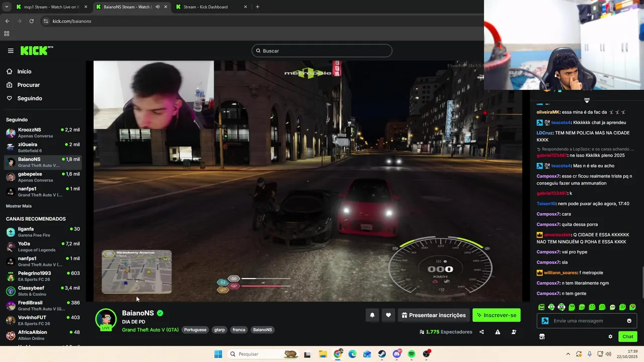
Task: Click the taskbar Pesquisar search box
Action: 263,354
